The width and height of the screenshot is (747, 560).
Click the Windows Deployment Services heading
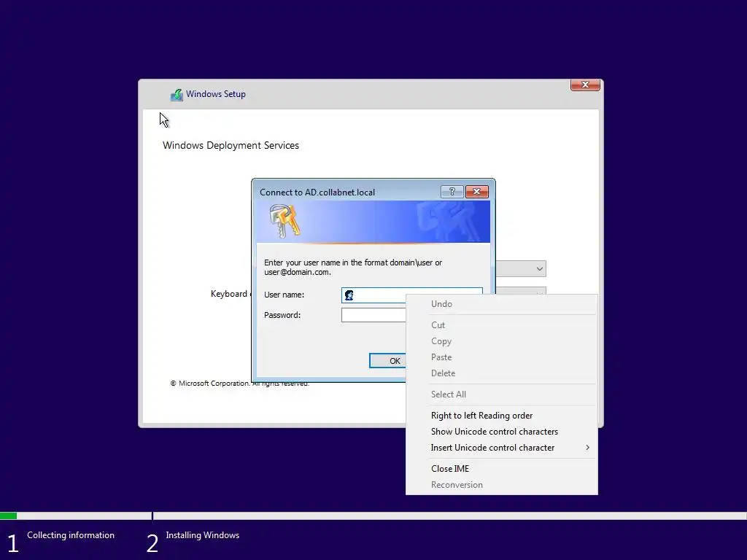(231, 145)
